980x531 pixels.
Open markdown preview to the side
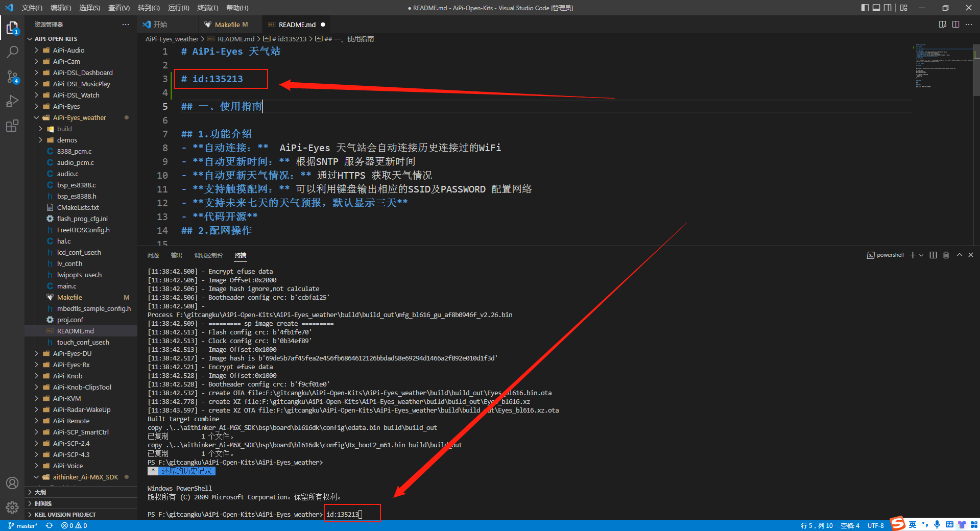pos(943,25)
